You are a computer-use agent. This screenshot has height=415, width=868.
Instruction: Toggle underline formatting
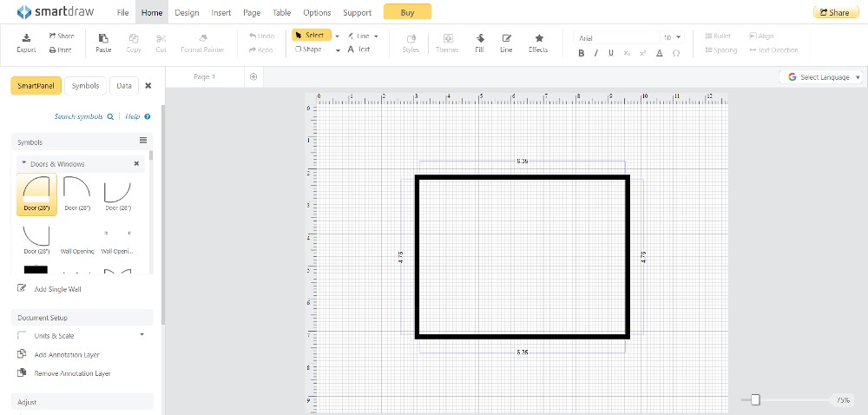pos(611,54)
